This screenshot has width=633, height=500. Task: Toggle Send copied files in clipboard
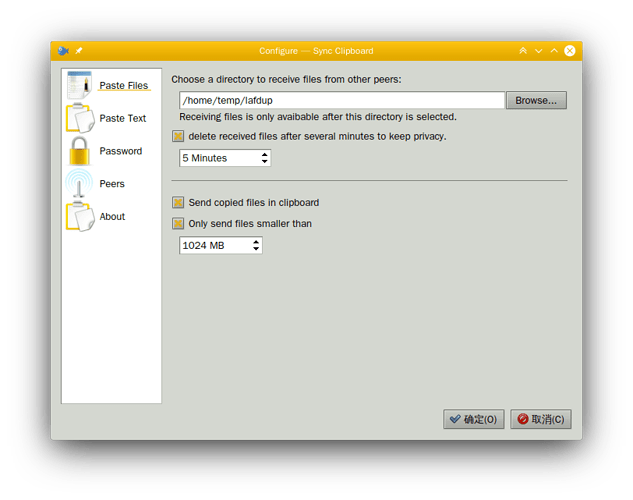coord(179,202)
